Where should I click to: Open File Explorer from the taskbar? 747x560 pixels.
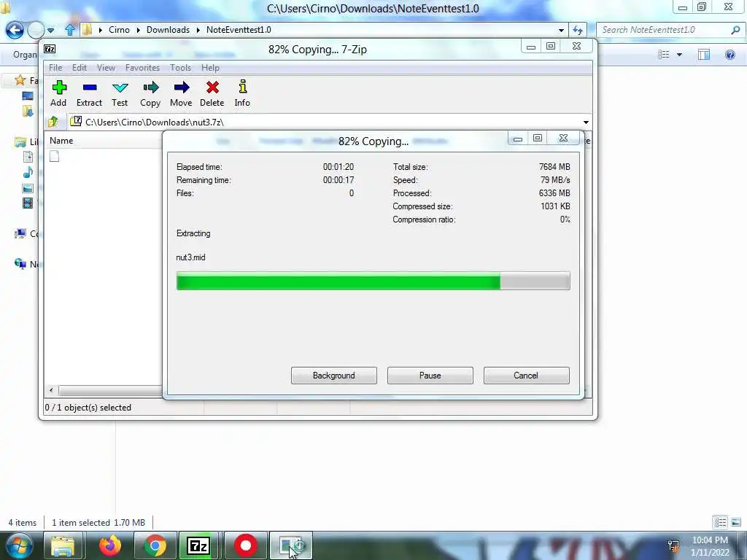[x=63, y=545]
